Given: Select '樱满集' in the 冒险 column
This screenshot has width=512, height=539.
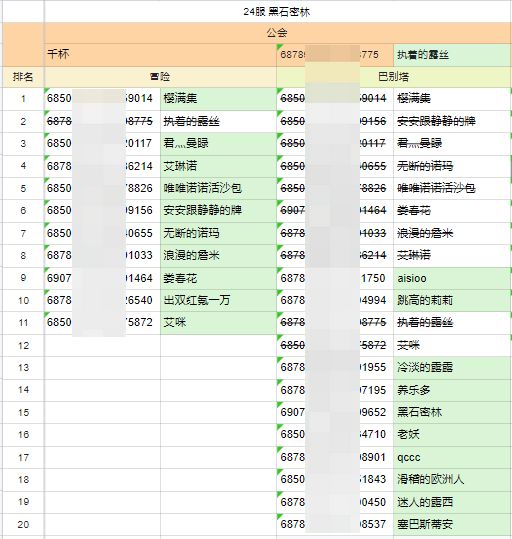Looking at the screenshot, I should coord(218,99).
